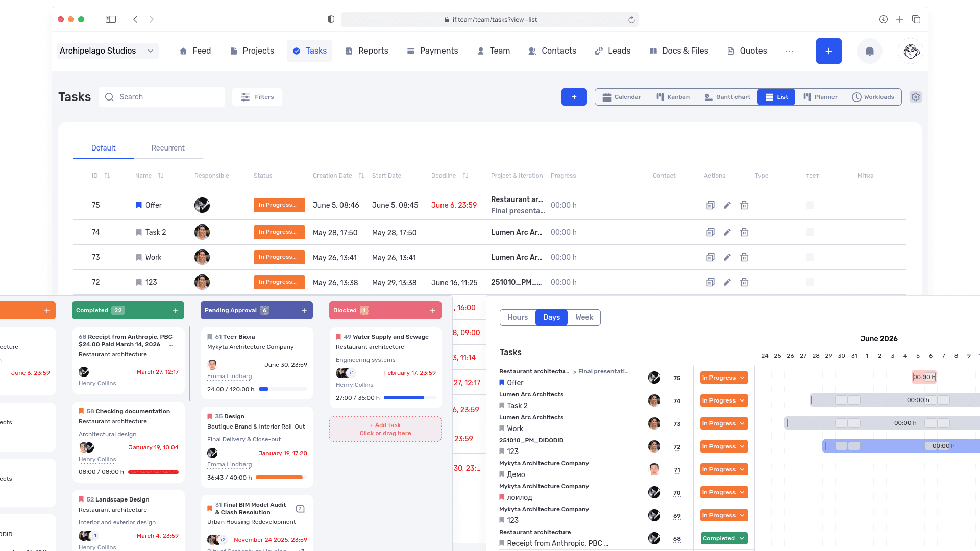Change status dropdown for Gantt task 72
The image size is (980, 551).
point(724,446)
